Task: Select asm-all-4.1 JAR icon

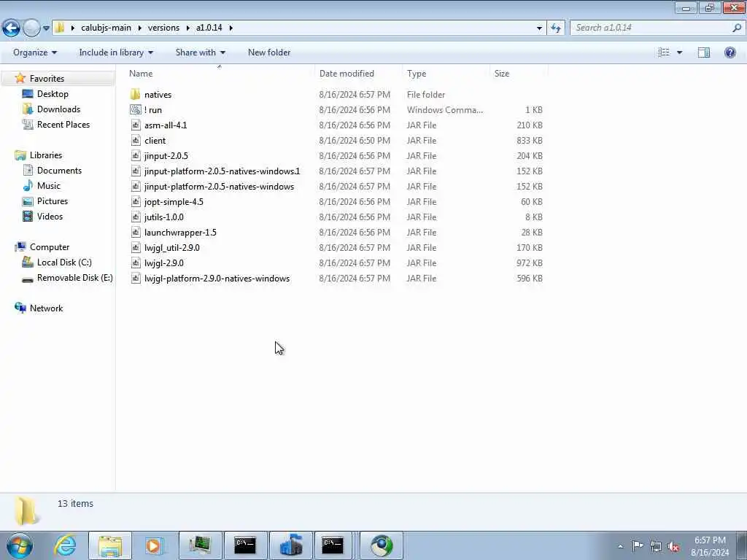Action: [x=136, y=125]
